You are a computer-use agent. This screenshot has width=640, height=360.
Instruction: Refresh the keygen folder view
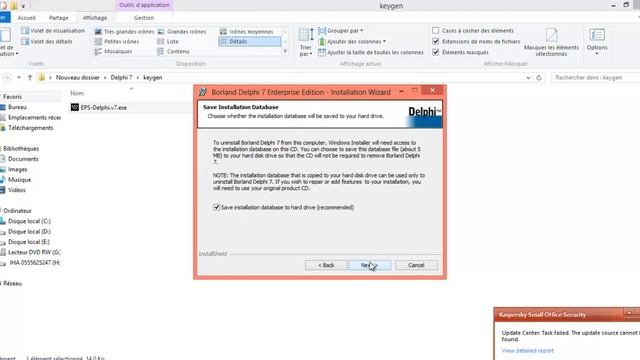tap(539, 78)
